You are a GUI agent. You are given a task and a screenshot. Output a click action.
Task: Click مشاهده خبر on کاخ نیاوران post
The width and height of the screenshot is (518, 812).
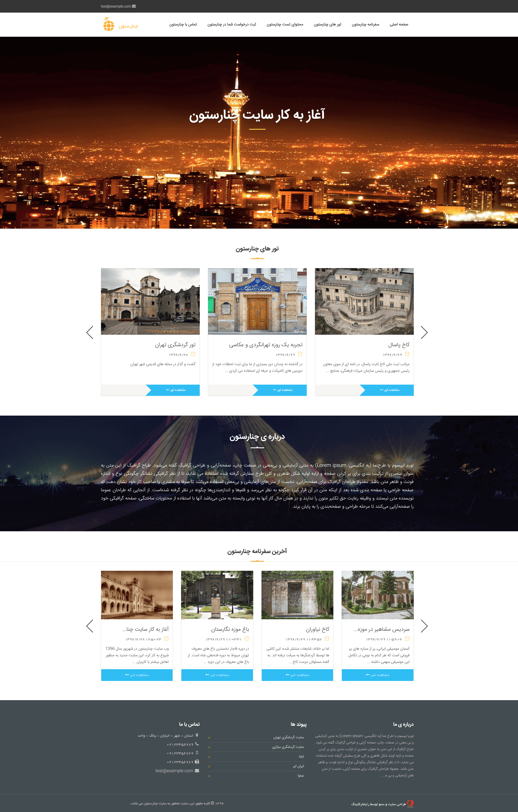[x=297, y=675]
